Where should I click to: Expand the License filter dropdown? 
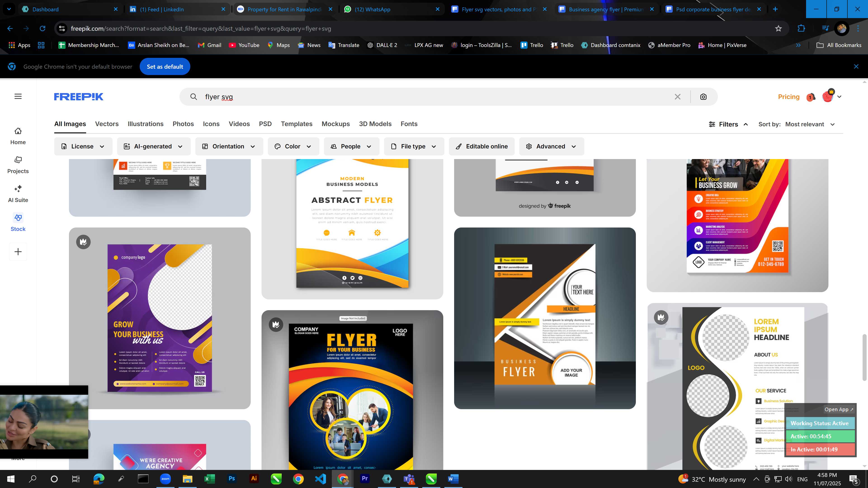pyautogui.click(x=83, y=146)
